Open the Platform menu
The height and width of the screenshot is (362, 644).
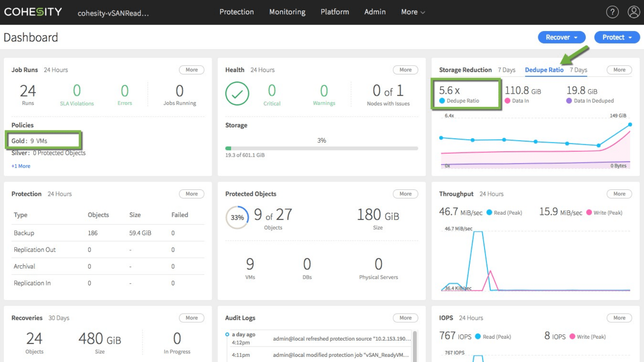pos(335,12)
